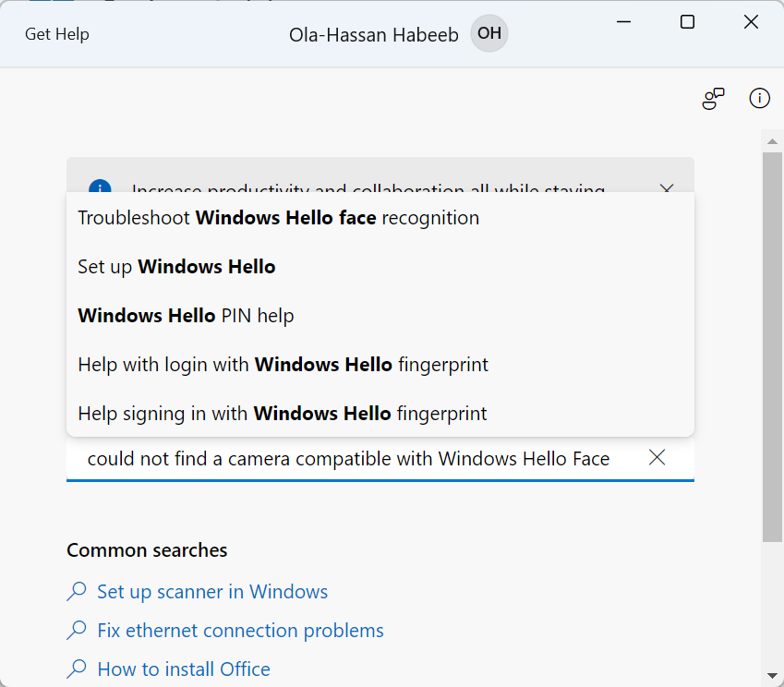This screenshot has height=687, width=784.
Task: Open the contact support chat icon
Action: pos(713,99)
